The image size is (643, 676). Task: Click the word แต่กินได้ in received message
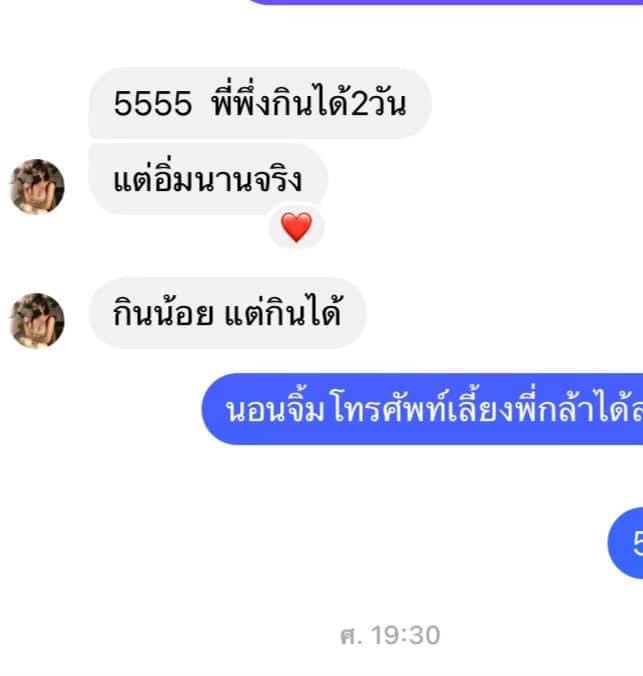click(x=284, y=310)
